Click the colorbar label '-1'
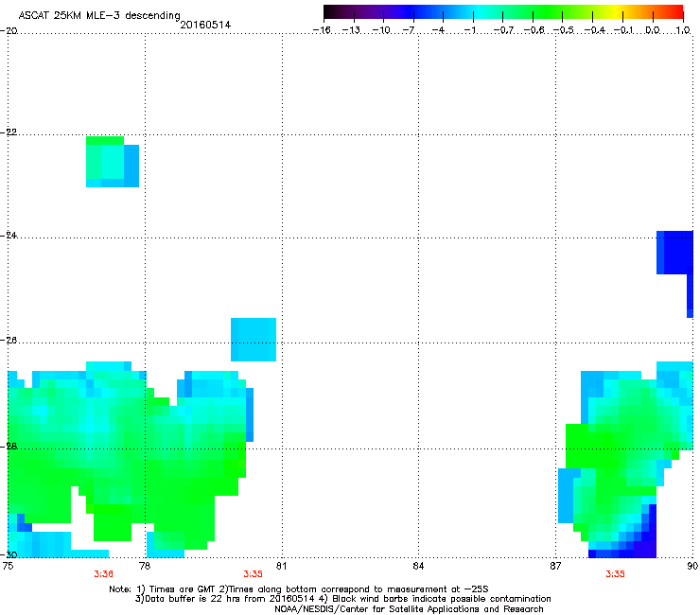700x615 pixels. tap(470, 30)
